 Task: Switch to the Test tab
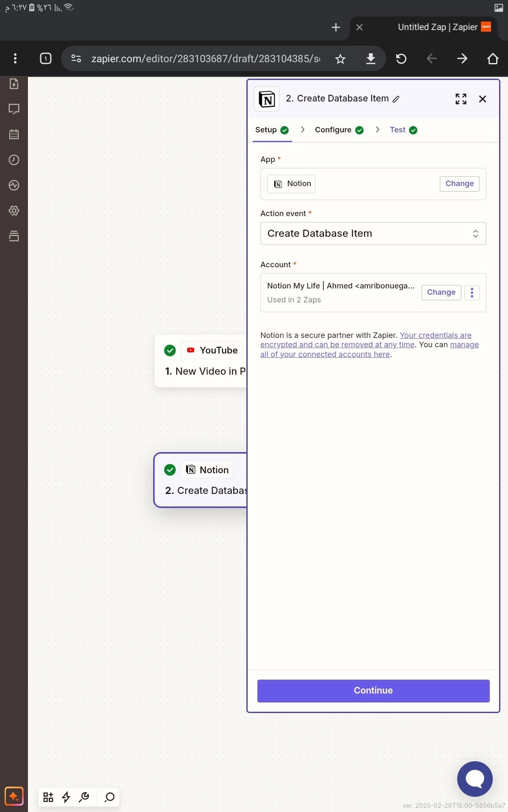click(x=403, y=130)
